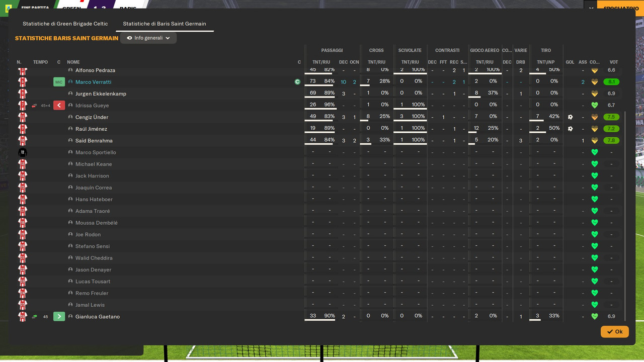
Task: Open Jurgen Ekkelenkamp player profile
Action: (101, 94)
